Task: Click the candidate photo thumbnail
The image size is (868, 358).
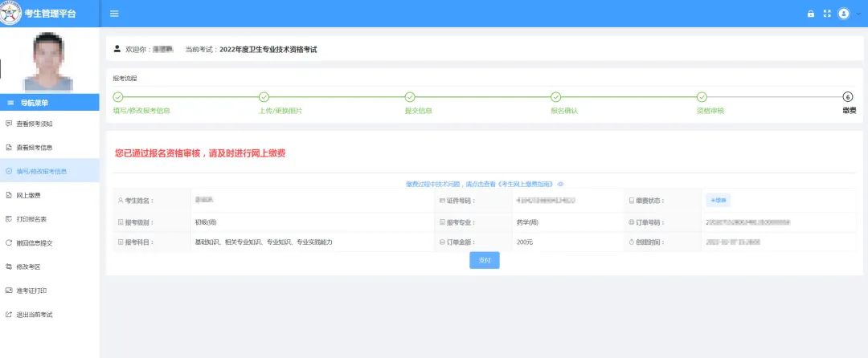Action: pyautogui.click(x=49, y=62)
